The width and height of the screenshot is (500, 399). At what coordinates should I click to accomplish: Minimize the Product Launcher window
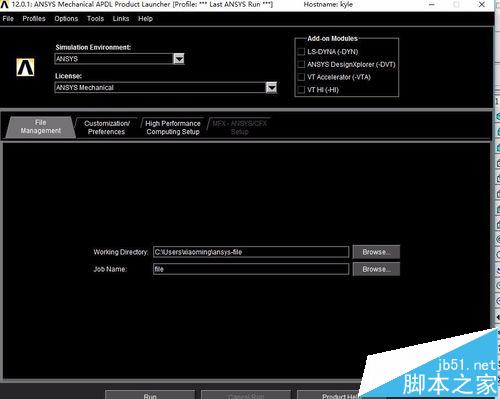pos(432,5)
